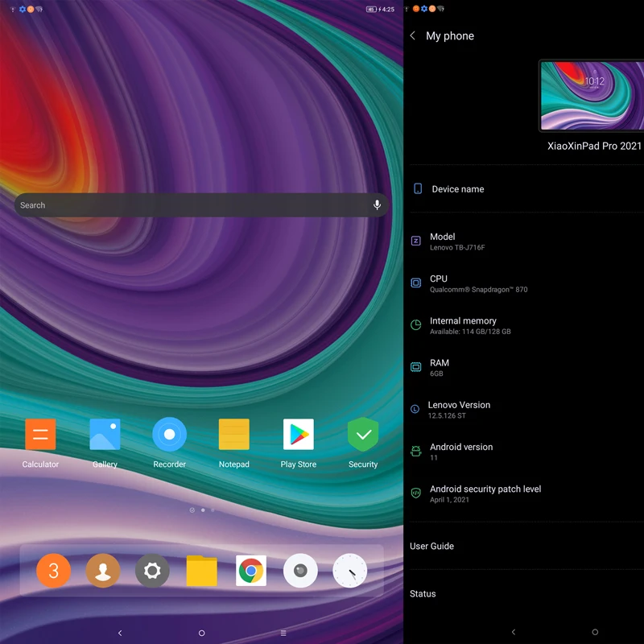Open the Notepad app

coord(233,434)
